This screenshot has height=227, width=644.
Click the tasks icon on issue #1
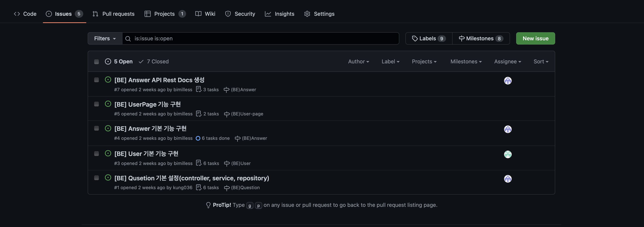click(x=199, y=187)
